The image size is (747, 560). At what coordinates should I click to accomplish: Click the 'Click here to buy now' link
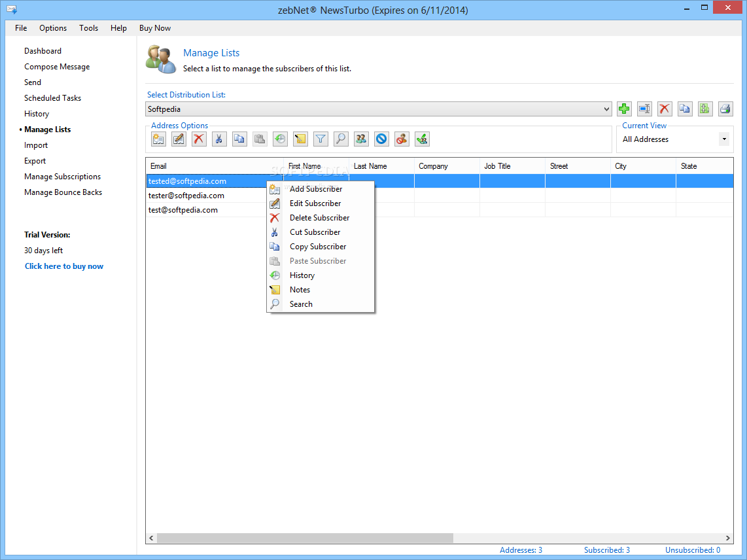(64, 266)
